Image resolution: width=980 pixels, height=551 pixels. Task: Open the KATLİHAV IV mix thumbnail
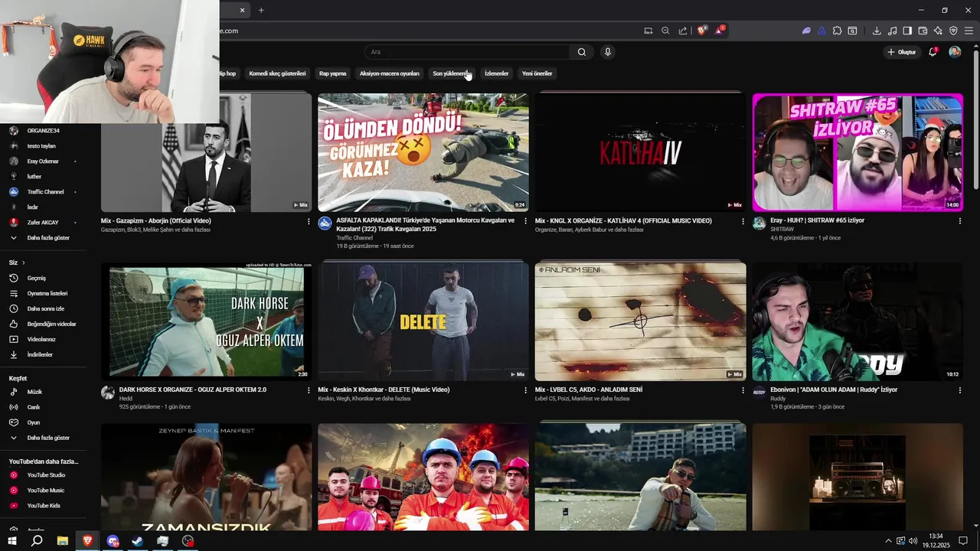click(640, 152)
